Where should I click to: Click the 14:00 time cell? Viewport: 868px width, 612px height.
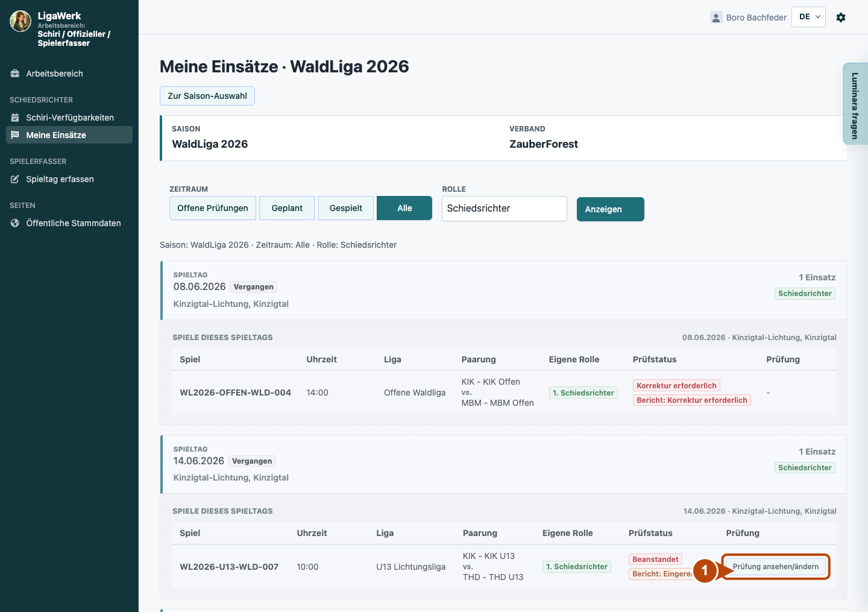click(317, 393)
